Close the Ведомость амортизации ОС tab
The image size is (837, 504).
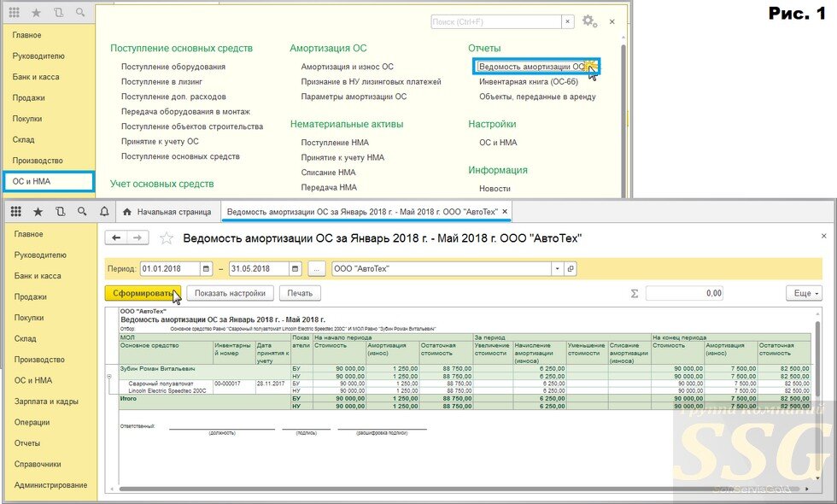(x=506, y=212)
